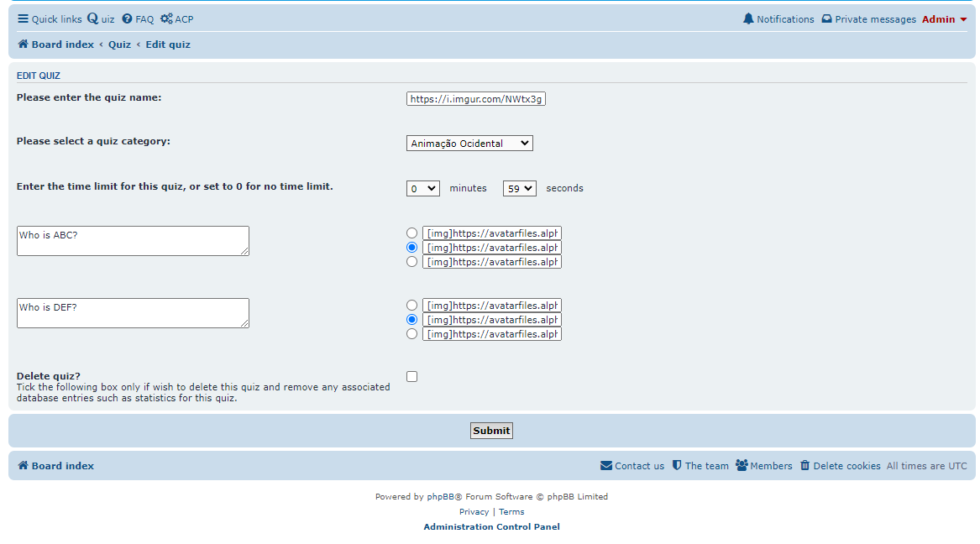The width and height of the screenshot is (980, 544).
Task: Go to FAQ page
Action: (x=138, y=18)
